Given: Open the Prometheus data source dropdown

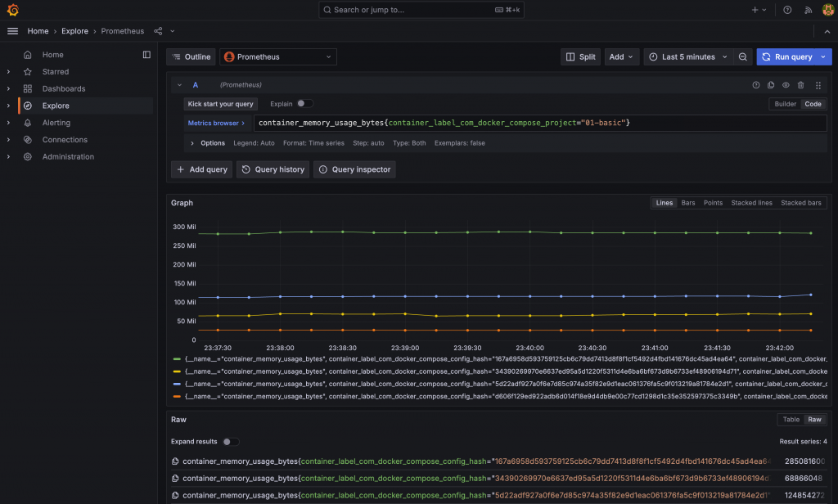Looking at the screenshot, I should click(278, 57).
